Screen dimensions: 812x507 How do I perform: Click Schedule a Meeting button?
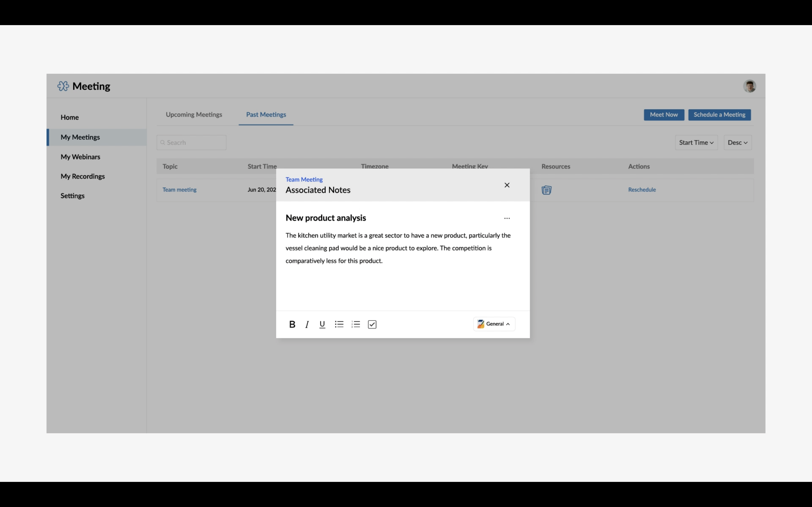click(719, 115)
